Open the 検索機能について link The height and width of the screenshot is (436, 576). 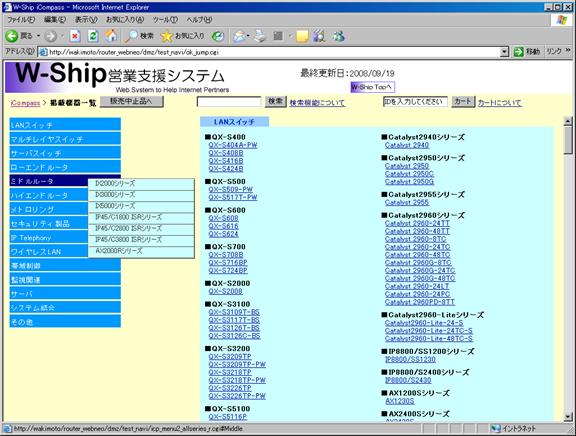pos(317,103)
